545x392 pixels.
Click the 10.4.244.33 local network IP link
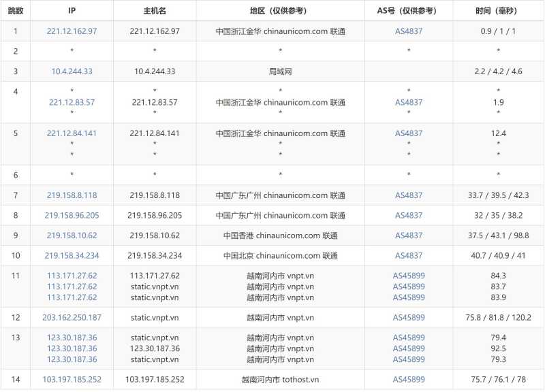click(x=72, y=71)
